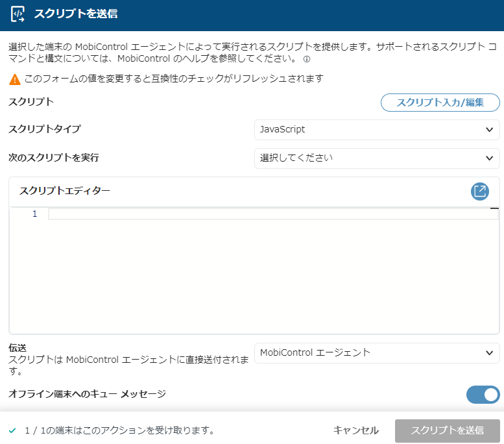Open the help info icon after description

tap(307, 59)
